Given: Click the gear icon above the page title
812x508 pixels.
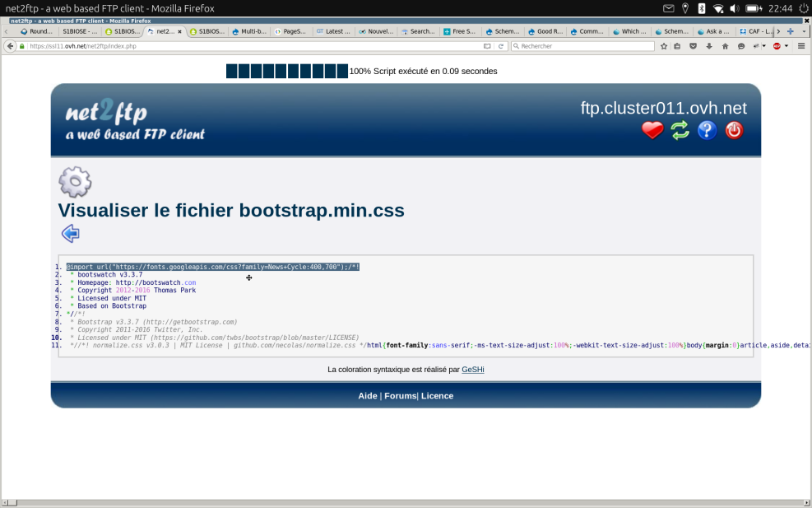Looking at the screenshot, I should (x=75, y=182).
